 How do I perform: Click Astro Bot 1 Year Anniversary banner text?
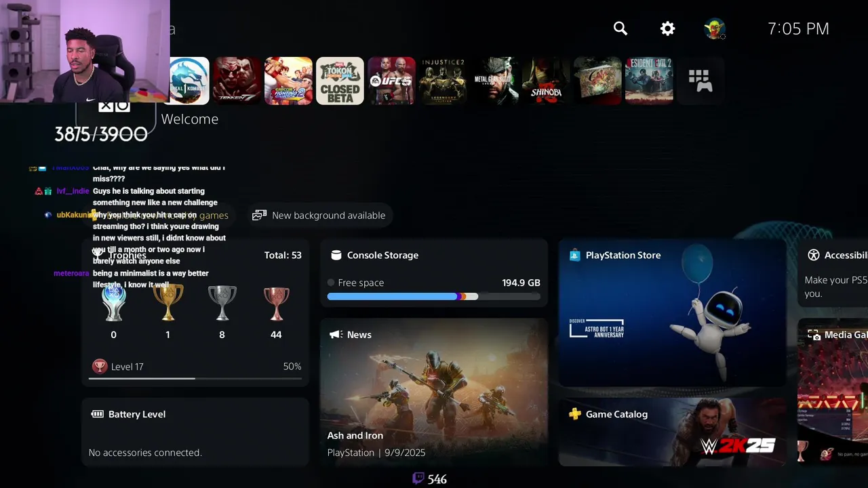coord(597,329)
